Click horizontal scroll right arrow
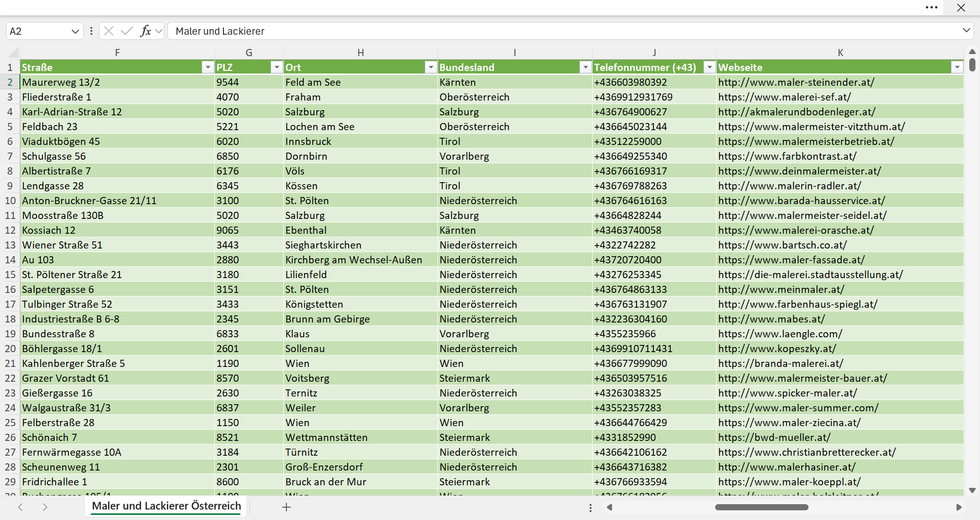The width and height of the screenshot is (980, 520). click(x=959, y=507)
